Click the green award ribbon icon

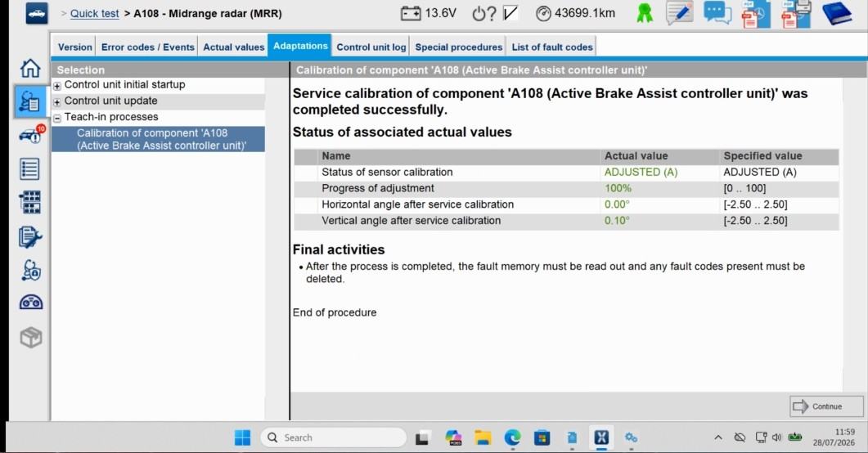(x=645, y=13)
